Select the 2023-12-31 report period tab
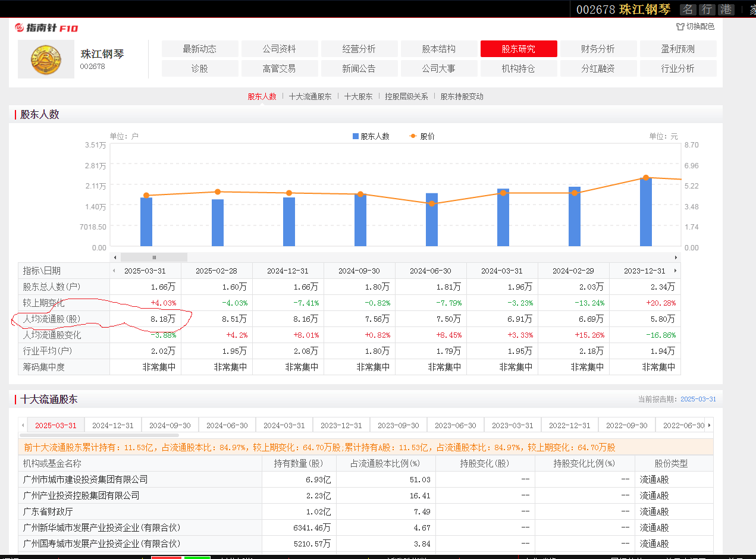The width and height of the screenshot is (756, 559). point(341,425)
